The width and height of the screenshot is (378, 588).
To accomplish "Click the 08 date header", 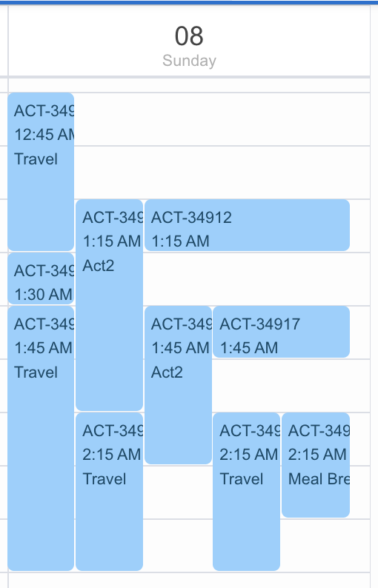I will click(189, 36).
